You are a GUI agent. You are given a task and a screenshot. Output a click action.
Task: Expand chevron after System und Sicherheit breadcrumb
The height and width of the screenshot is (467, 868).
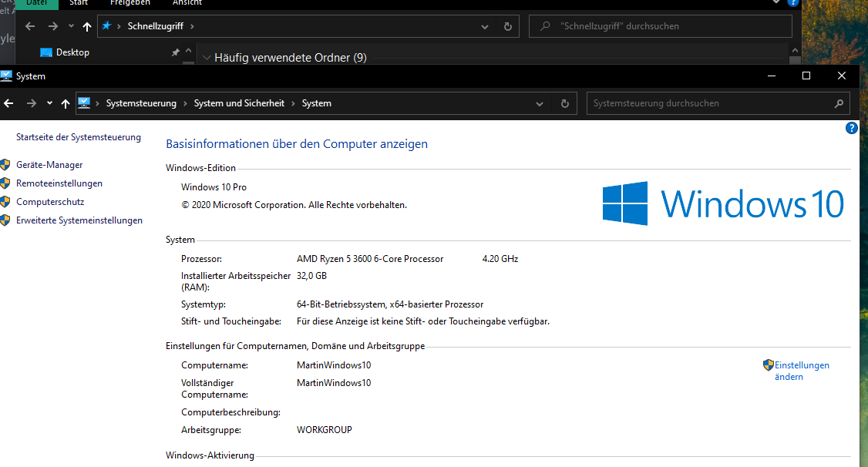click(x=294, y=103)
